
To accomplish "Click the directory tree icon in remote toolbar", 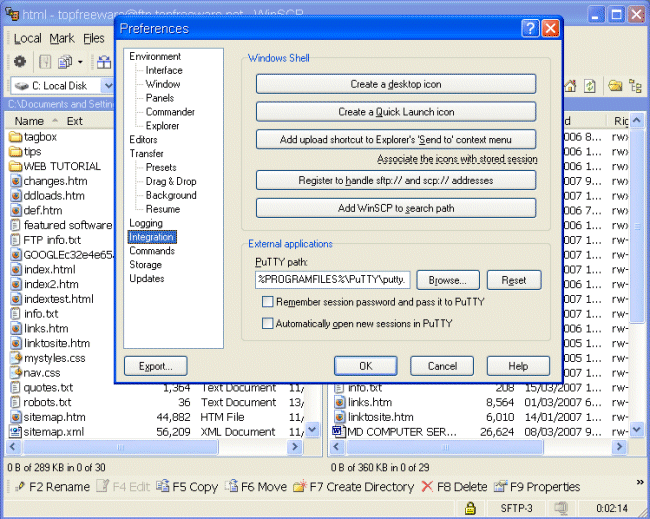I will [x=635, y=86].
